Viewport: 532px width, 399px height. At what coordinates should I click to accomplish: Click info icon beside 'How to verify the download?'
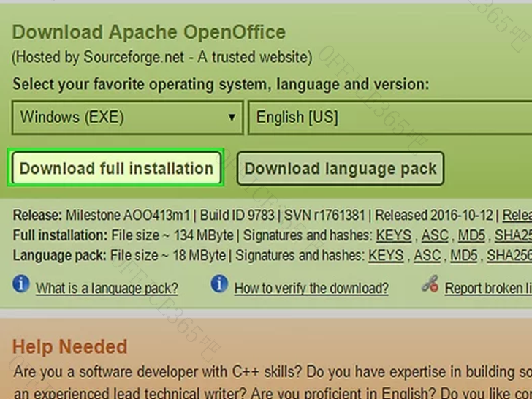tap(219, 284)
